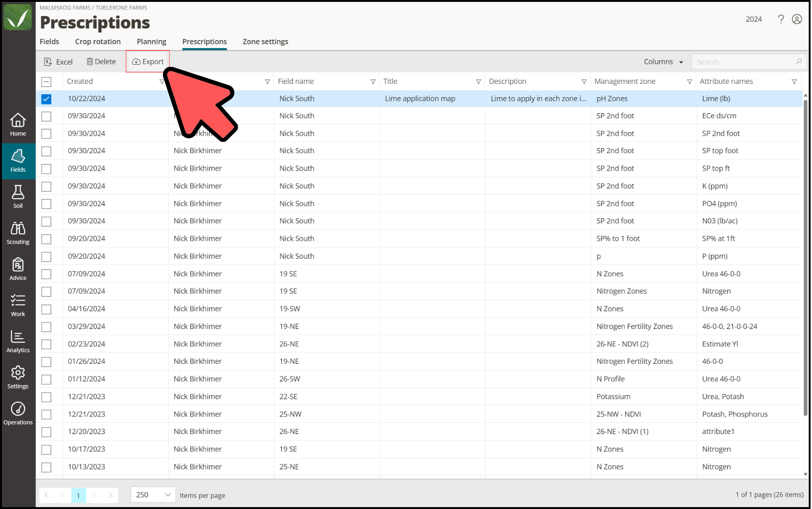Click the Delete button
The width and height of the screenshot is (812, 509).
click(x=101, y=62)
